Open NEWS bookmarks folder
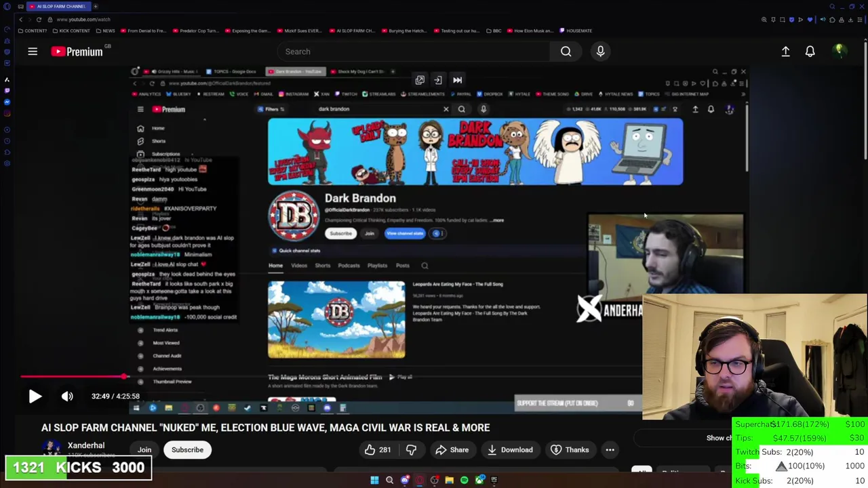Screen dimensions: 868x488 pyautogui.click(x=106, y=30)
